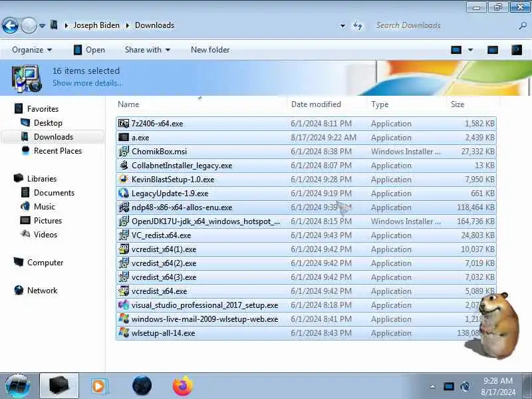The width and height of the screenshot is (532, 399).
Task: Click the vcredist_x64(3).exe icon
Action: pyautogui.click(x=124, y=277)
